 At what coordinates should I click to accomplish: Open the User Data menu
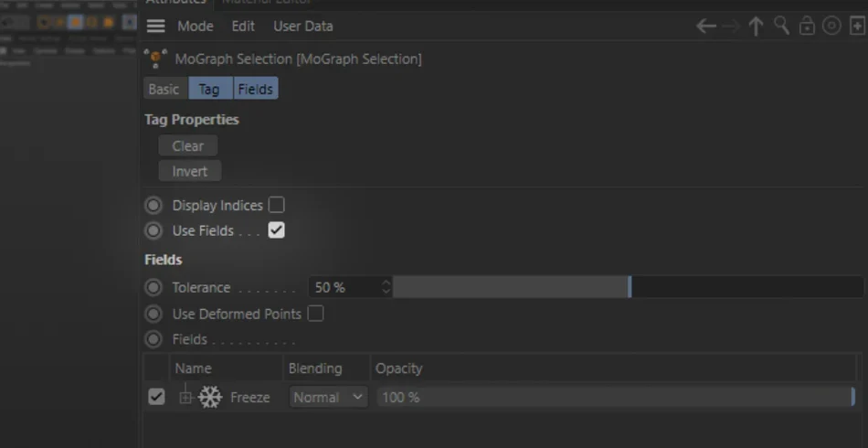coord(302,26)
